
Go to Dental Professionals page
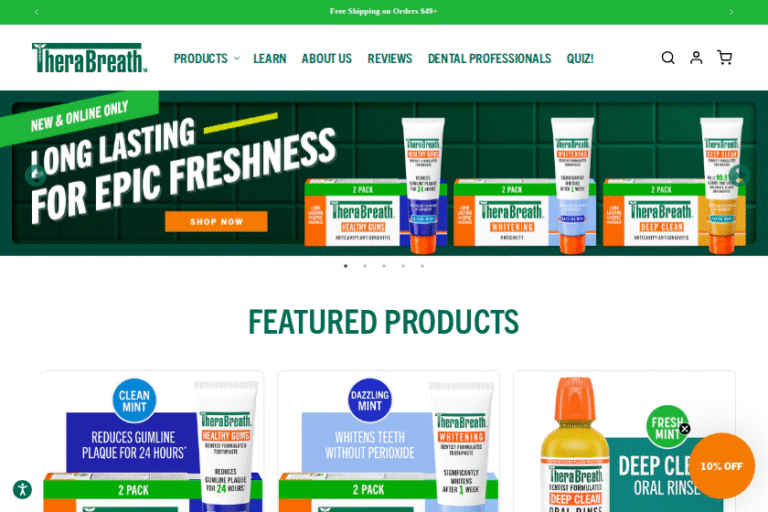click(489, 58)
